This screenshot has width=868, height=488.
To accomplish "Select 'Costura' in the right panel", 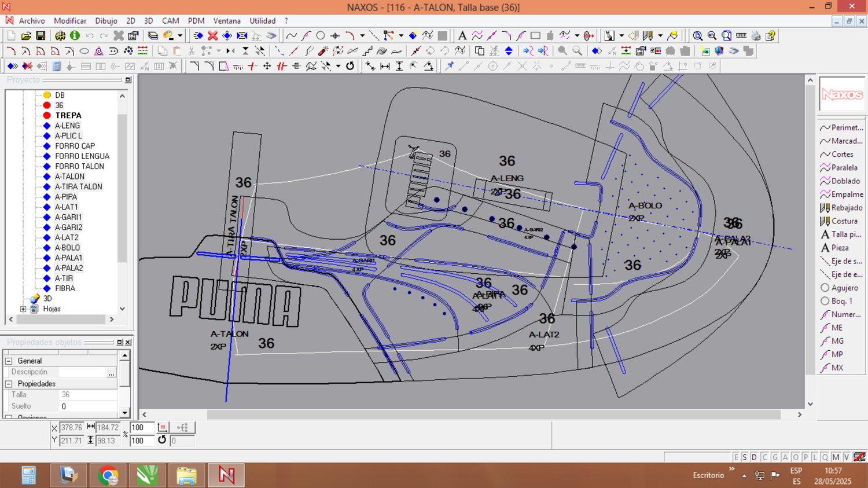I will [x=844, y=221].
